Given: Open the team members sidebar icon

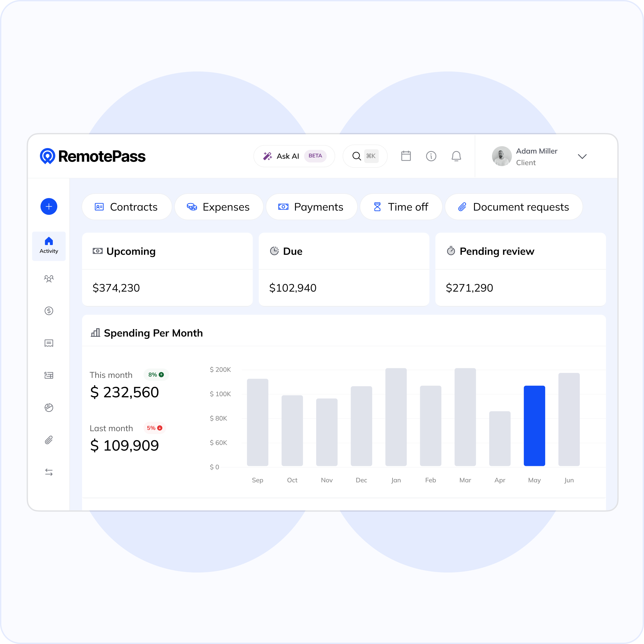Looking at the screenshot, I should 49,279.
